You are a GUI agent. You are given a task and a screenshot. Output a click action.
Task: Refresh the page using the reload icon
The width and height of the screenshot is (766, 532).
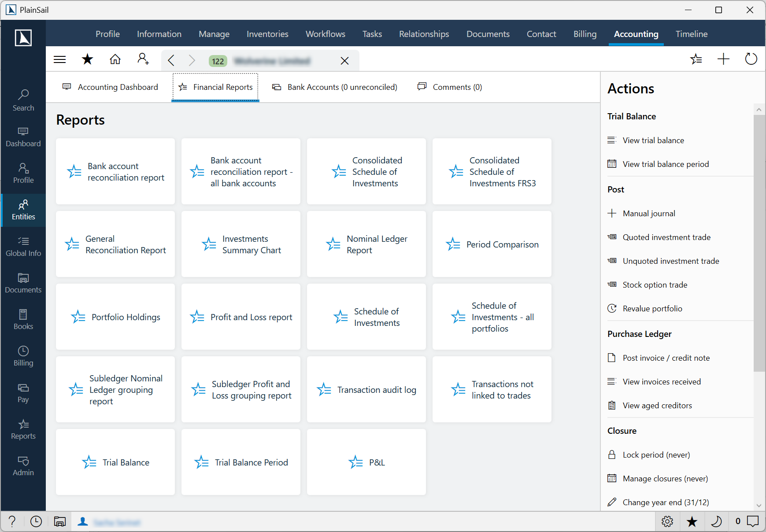click(751, 59)
